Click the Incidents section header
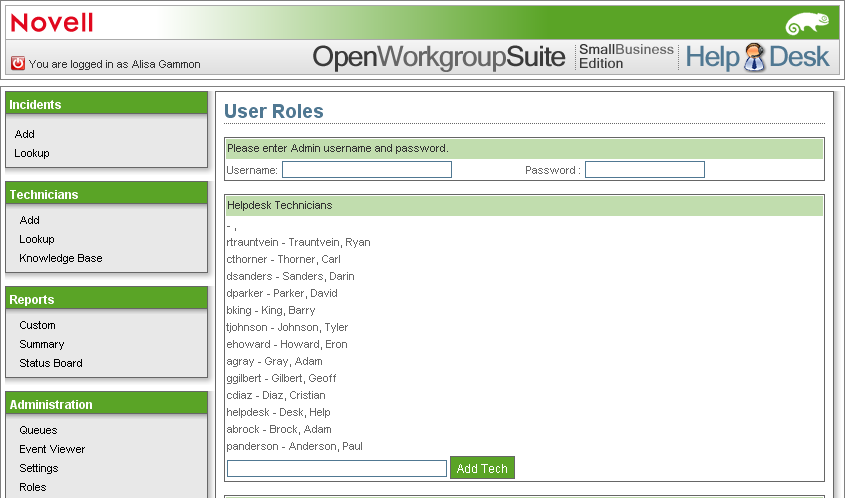Screen dimensions: 845x498 pyautogui.click(x=106, y=103)
